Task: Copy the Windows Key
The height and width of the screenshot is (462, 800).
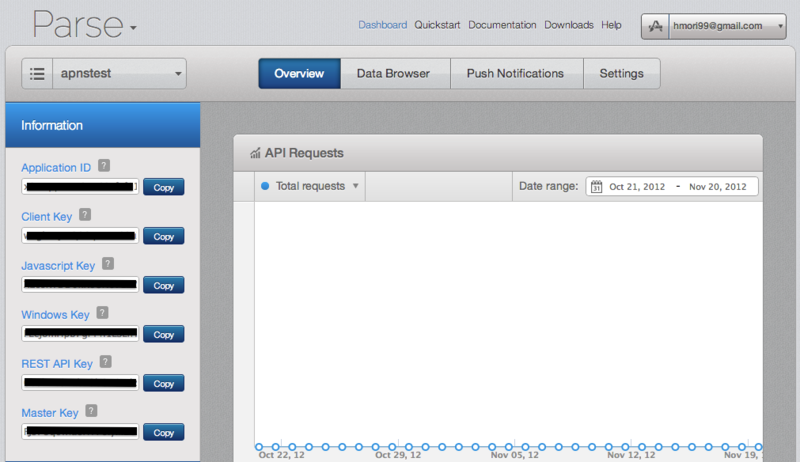Action: click(163, 334)
